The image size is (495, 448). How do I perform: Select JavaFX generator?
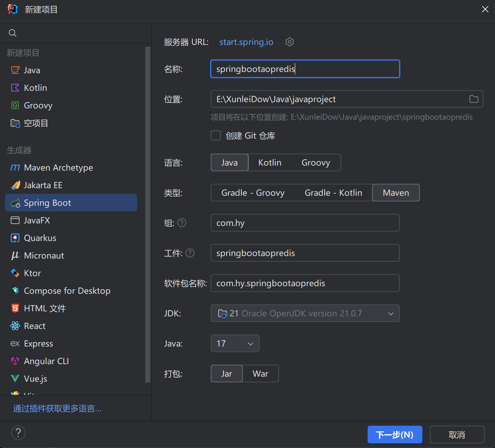(71, 220)
